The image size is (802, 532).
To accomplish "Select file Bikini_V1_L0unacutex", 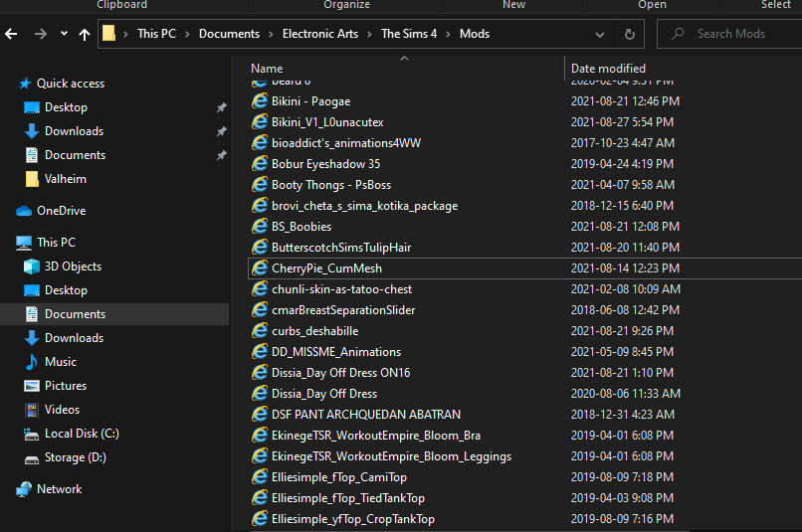I will point(327,122).
